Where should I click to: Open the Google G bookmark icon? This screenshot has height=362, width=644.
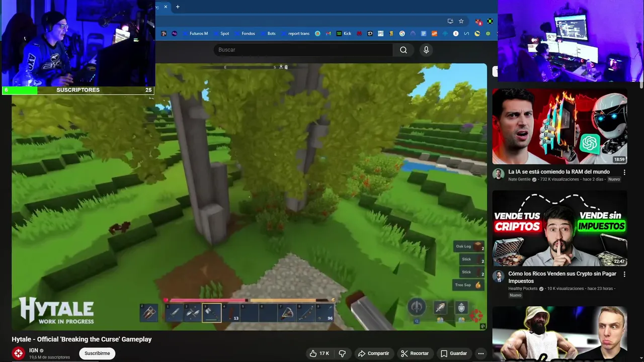point(402,34)
